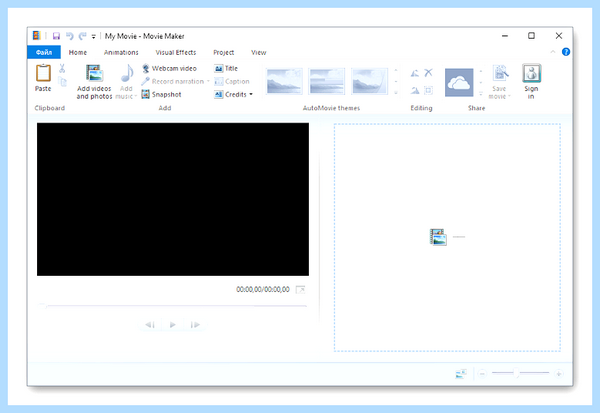Select the third AutoMovie theme thumbnail
The width and height of the screenshot is (600, 413).
point(369,81)
